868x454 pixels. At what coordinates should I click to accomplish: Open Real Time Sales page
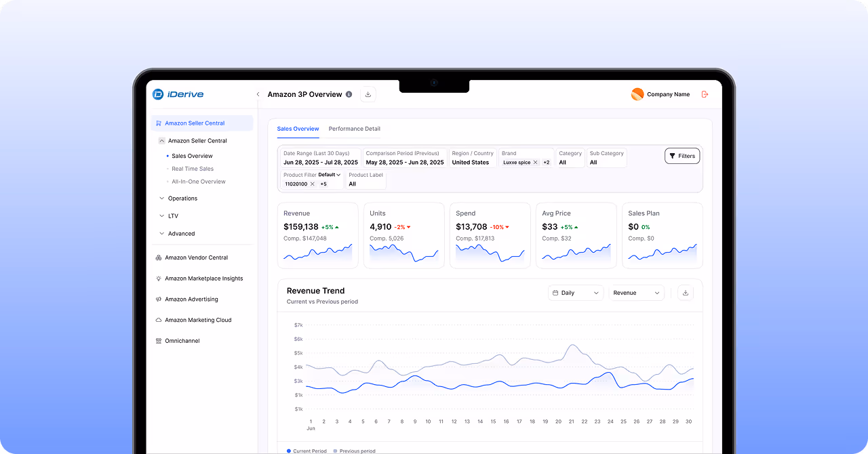(193, 169)
